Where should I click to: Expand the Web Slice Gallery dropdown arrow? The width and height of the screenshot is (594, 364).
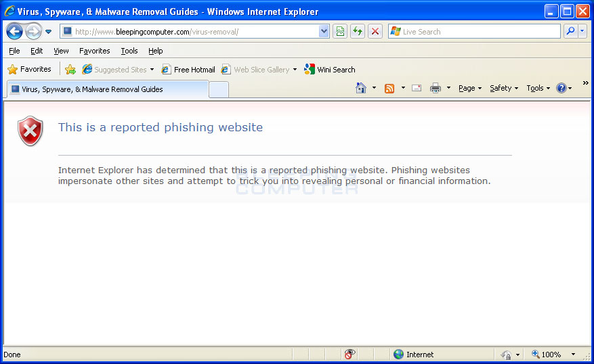click(295, 70)
